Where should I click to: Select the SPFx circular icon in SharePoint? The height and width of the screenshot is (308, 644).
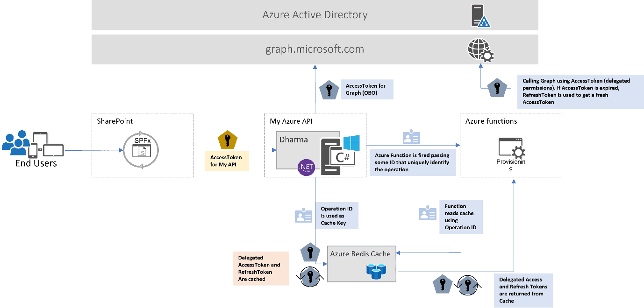pyautogui.click(x=142, y=150)
